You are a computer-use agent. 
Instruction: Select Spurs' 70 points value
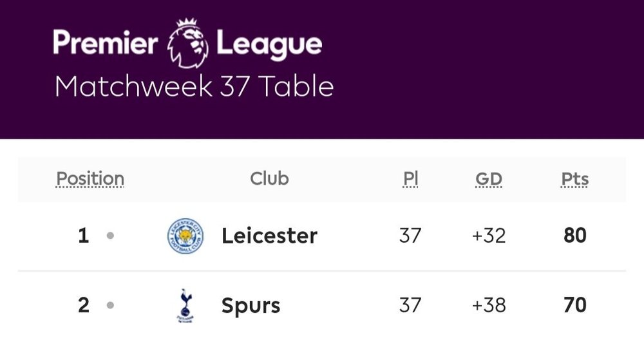(575, 305)
